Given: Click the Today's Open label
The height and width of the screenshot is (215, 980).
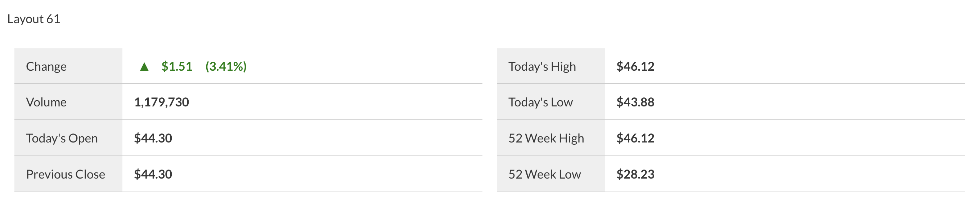Looking at the screenshot, I should (x=62, y=138).
